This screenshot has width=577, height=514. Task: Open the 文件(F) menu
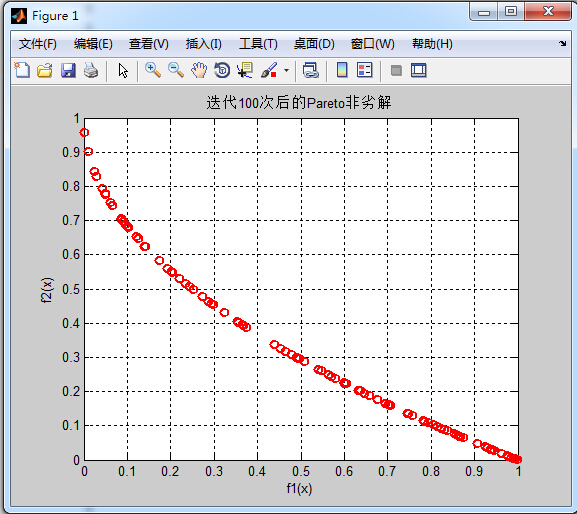[38, 44]
